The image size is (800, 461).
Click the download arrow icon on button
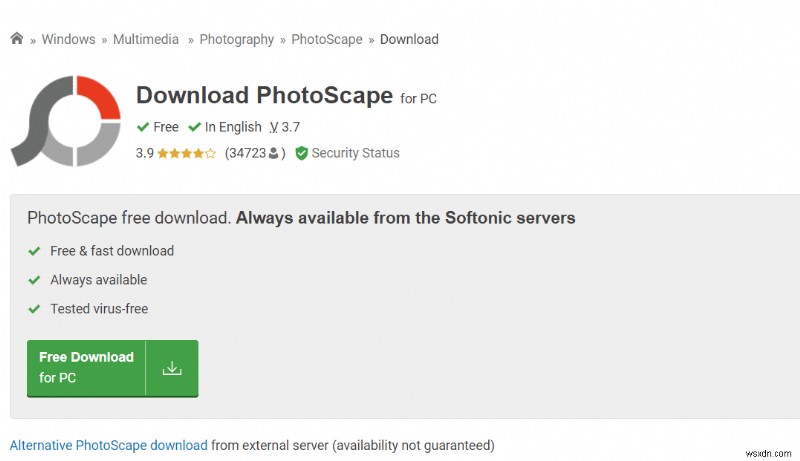coord(172,368)
